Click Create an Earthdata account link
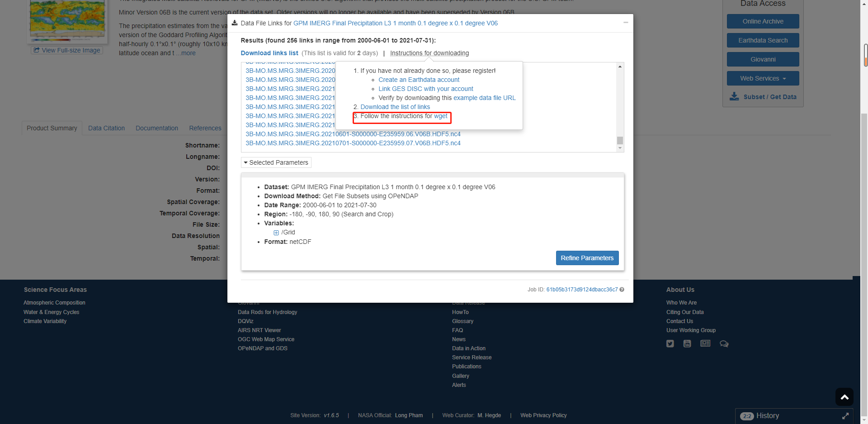The width and height of the screenshot is (868, 424). [419, 80]
